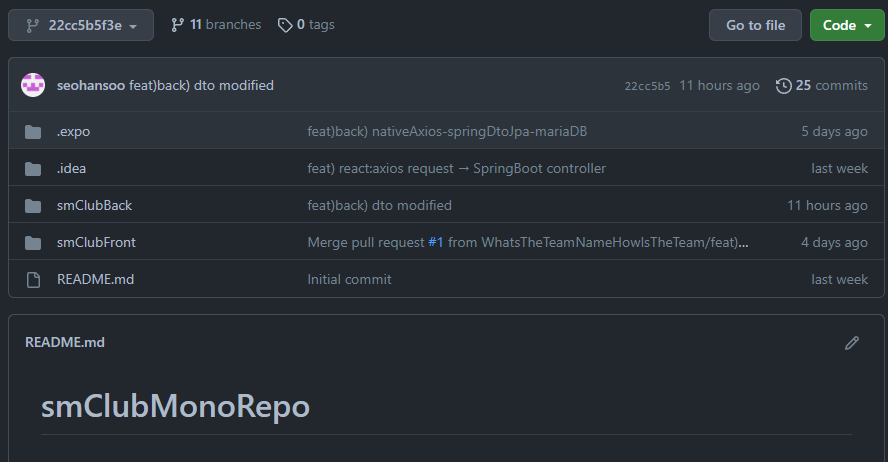Click last week timestamp for .idea
The width and height of the screenshot is (888, 462).
pyautogui.click(x=839, y=168)
